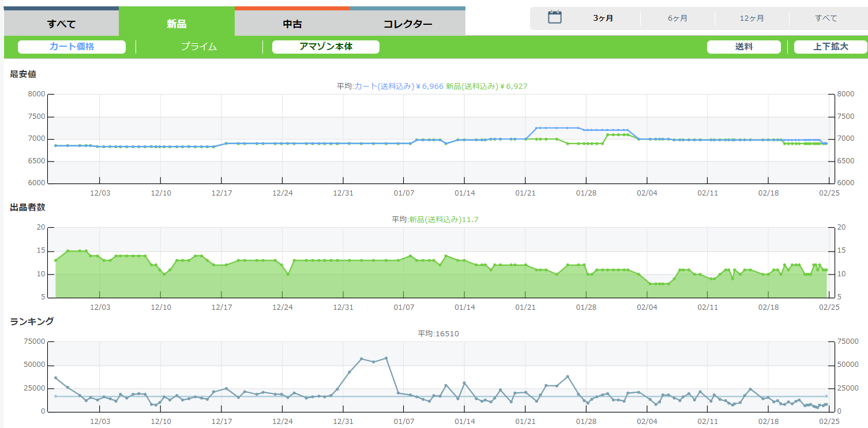The image size is (868, 428).
Task: Choose the 6ヶ月 time range
Action: pyautogui.click(x=678, y=18)
